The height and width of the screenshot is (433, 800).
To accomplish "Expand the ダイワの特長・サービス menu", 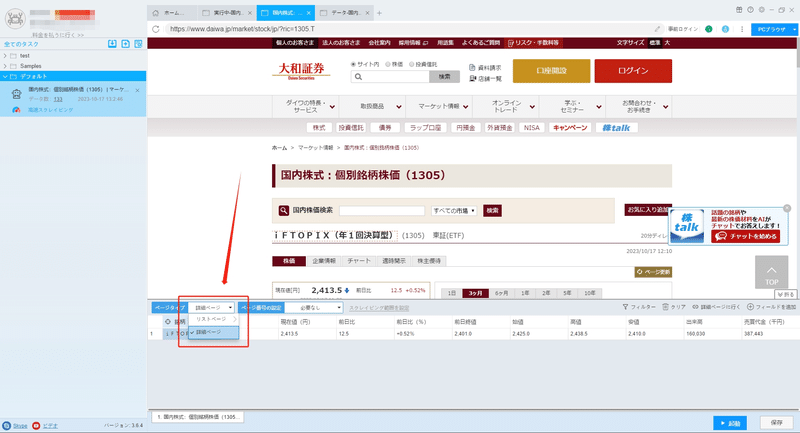I will tap(305, 107).
